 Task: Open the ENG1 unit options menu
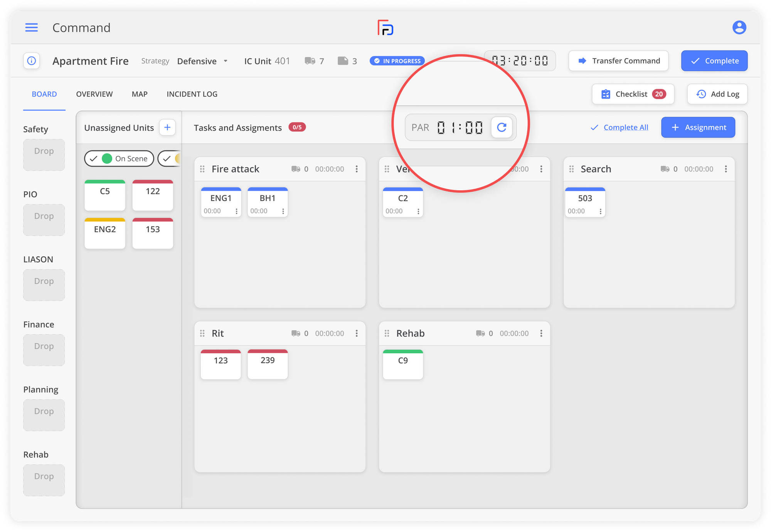click(236, 211)
